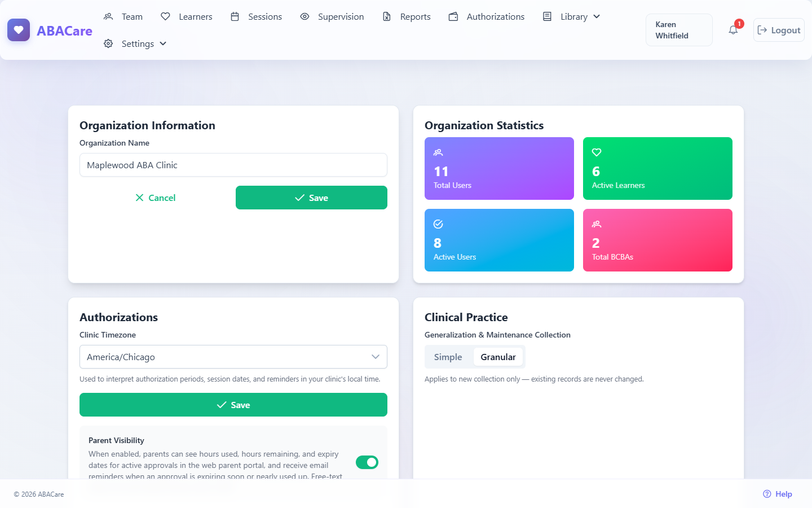Image resolution: width=812 pixels, height=508 pixels.
Task: Click the "Total BCBAs" label
Action: pyautogui.click(x=612, y=257)
